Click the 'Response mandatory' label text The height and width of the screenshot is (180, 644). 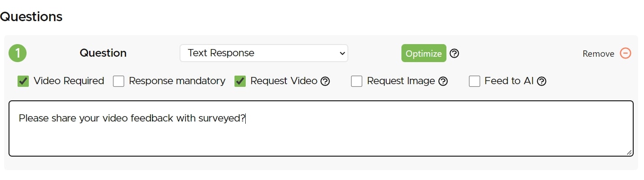(x=177, y=81)
